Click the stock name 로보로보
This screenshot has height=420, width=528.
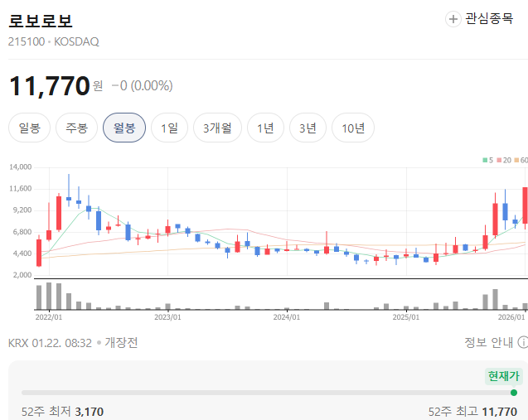pyautogui.click(x=41, y=21)
